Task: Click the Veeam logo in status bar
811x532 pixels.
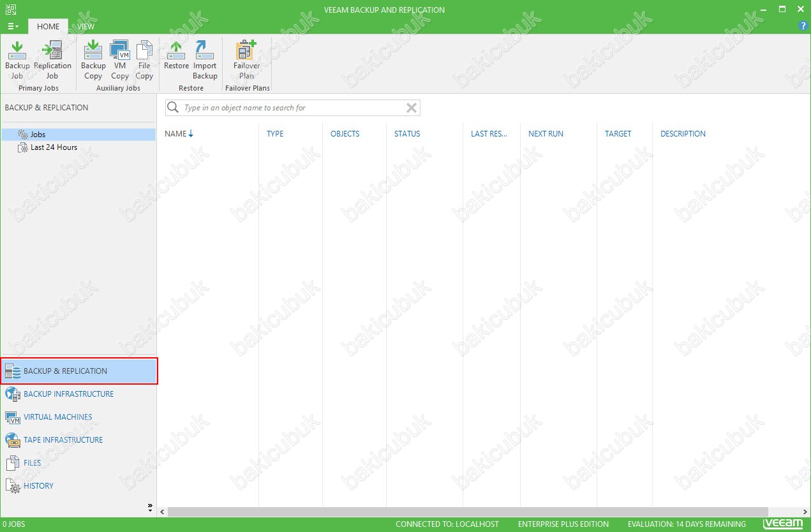Action: (x=784, y=524)
